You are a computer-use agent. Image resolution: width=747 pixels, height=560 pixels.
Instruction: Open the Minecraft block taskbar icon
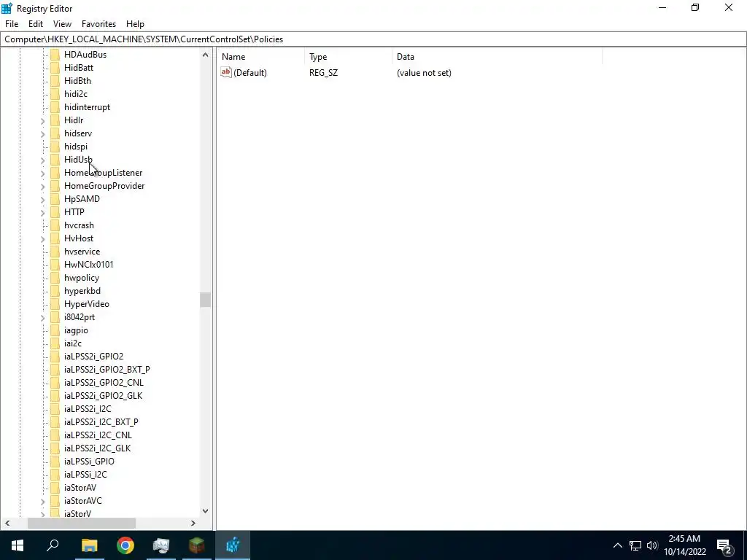197,545
